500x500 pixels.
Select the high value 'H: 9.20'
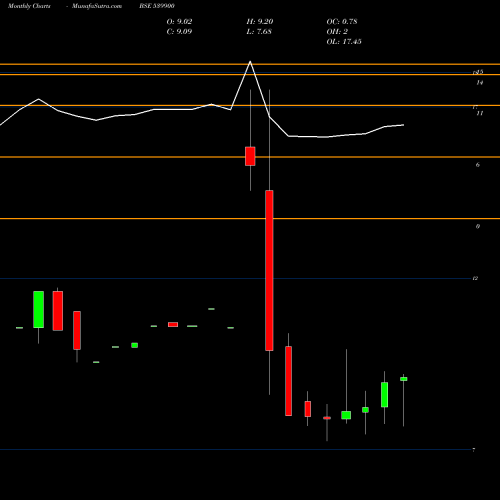click(x=260, y=22)
